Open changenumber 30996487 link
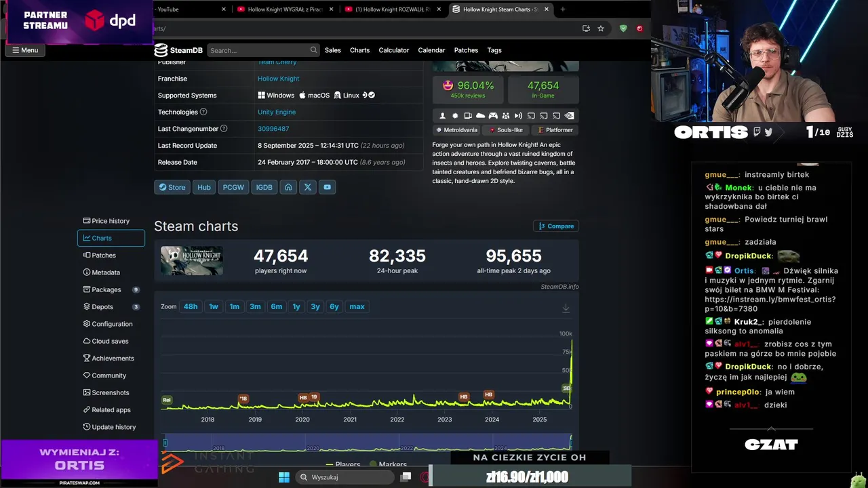The width and height of the screenshot is (868, 488). click(273, 129)
